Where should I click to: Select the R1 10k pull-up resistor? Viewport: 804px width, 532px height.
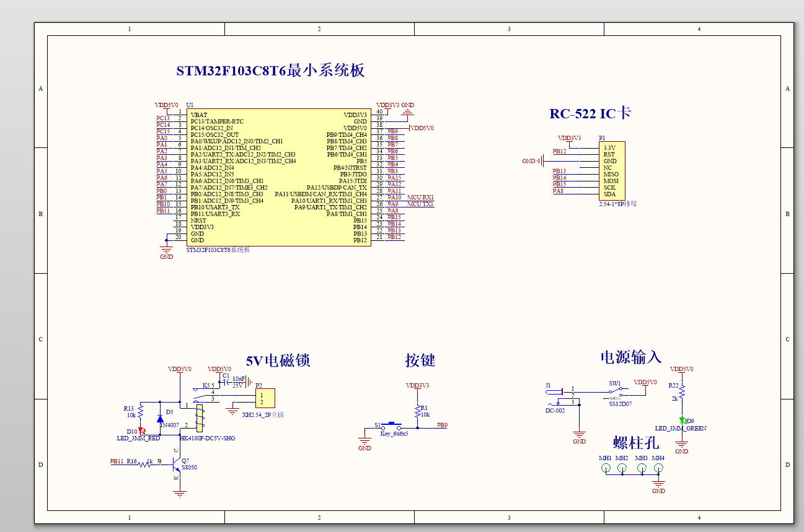pyautogui.click(x=418, y=411)
